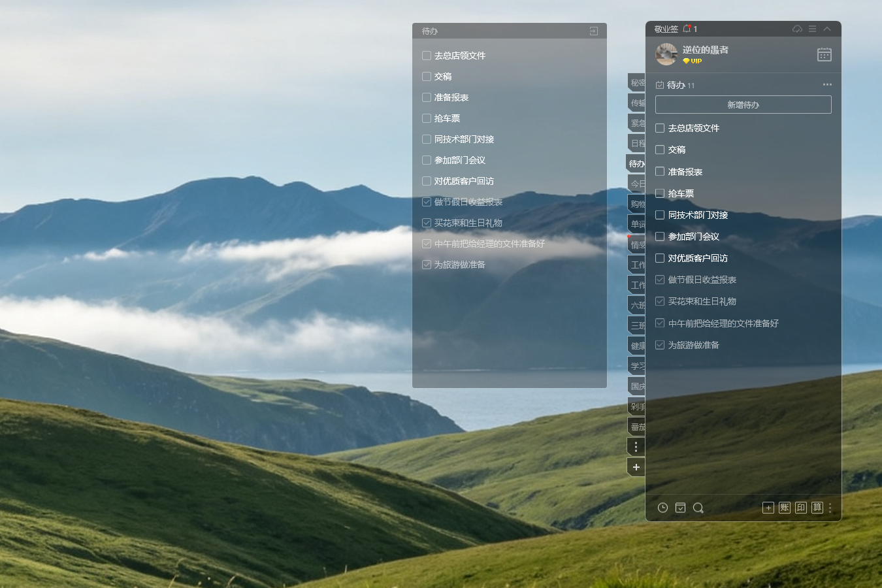Select 对优质客户回访 text in the 敬业签 panel
The width and height of the screenshot is (882, 588).
698,258
